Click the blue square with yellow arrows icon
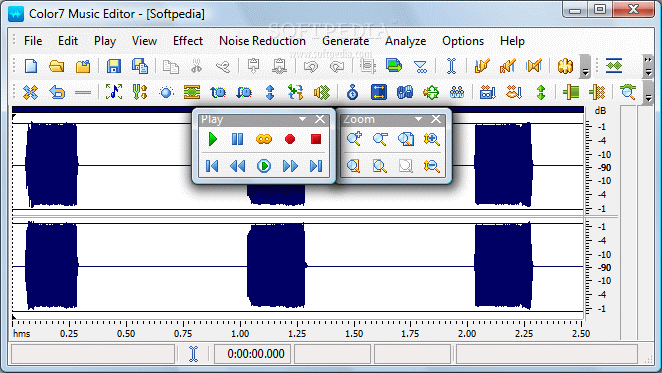 tap(379, 92)
